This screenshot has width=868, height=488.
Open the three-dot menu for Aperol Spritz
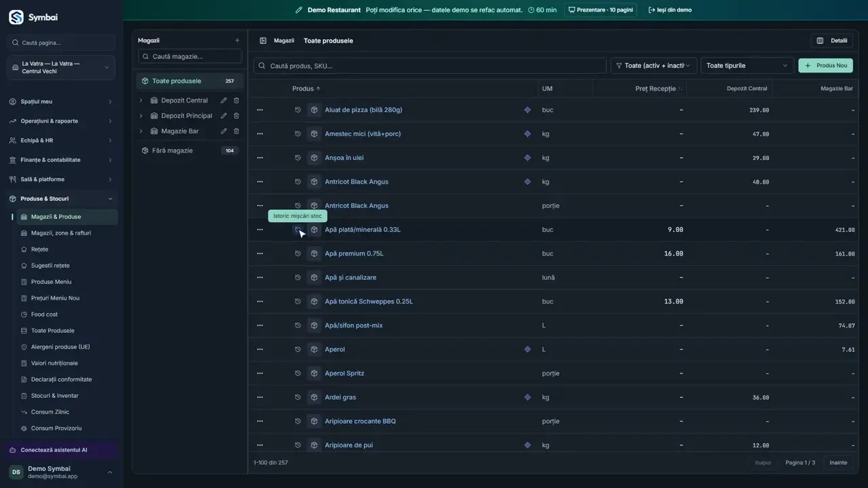(260, 373)
